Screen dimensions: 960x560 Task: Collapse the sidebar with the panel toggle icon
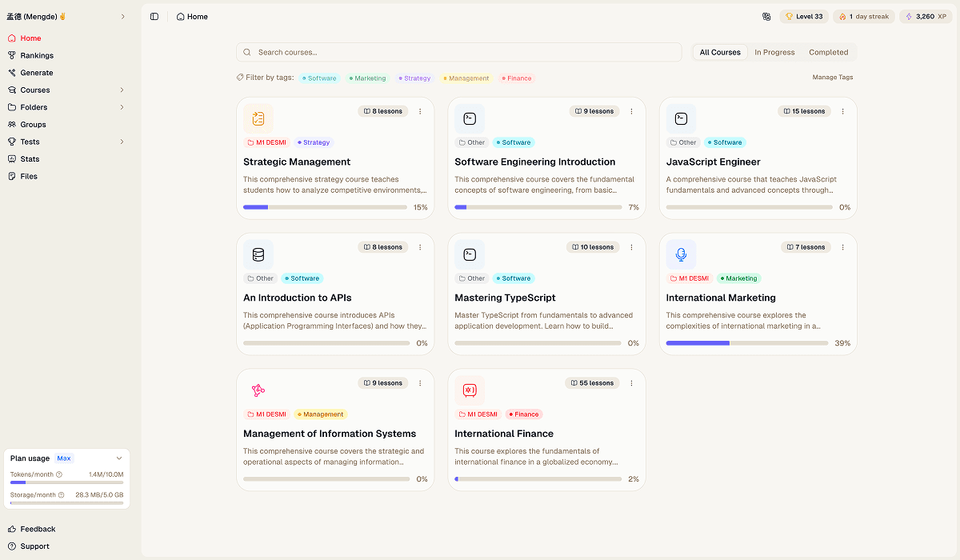tap(154, 16)
